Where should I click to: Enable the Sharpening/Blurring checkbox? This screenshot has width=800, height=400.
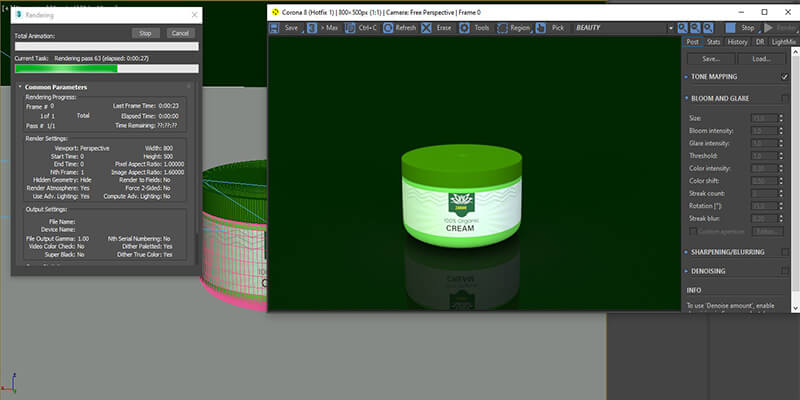pyautogui.click(x=785, y=253)
